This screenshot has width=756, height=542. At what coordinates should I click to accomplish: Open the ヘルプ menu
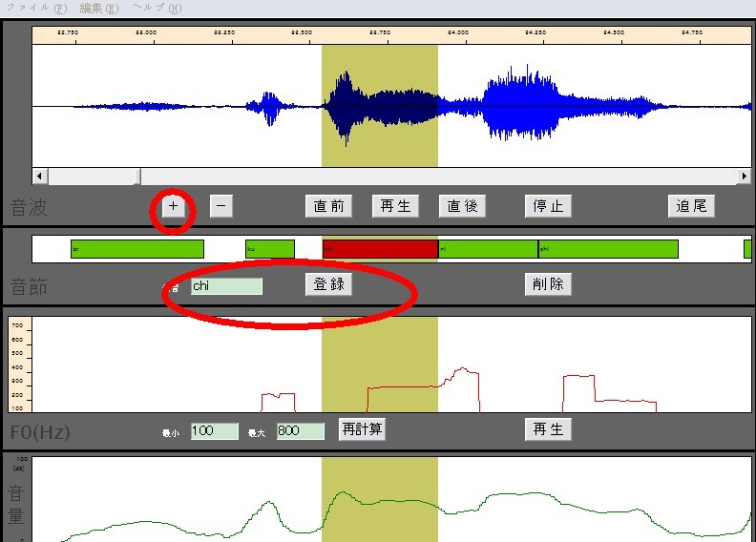tap(157, 8)
